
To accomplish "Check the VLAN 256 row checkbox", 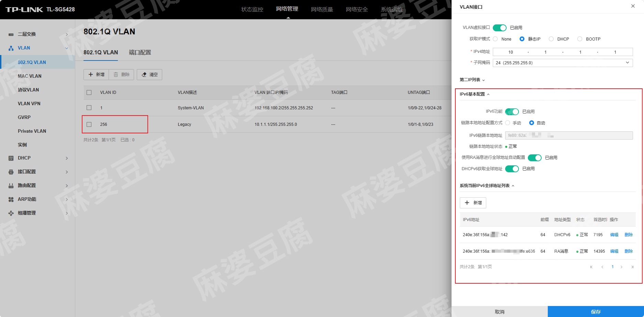I will 89,124.
